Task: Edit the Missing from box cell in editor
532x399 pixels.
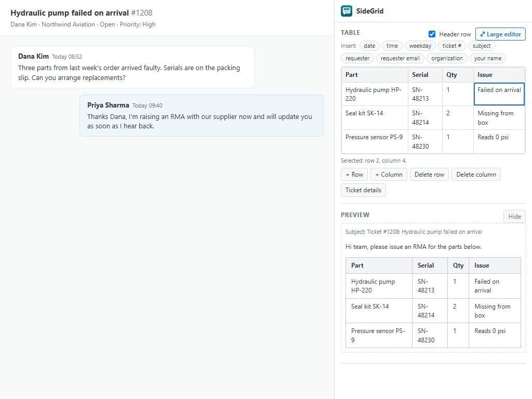Action: (499, 118)
